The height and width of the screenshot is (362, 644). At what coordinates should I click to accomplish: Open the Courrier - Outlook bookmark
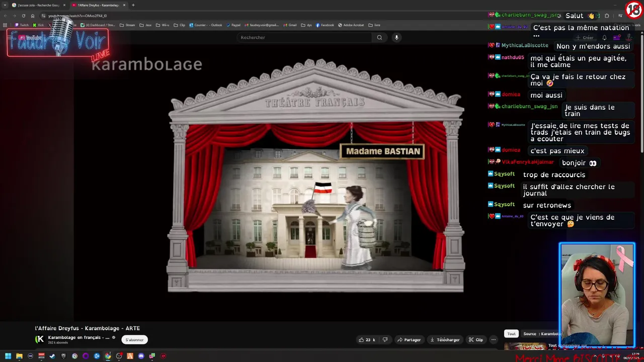tap(205, 25)
